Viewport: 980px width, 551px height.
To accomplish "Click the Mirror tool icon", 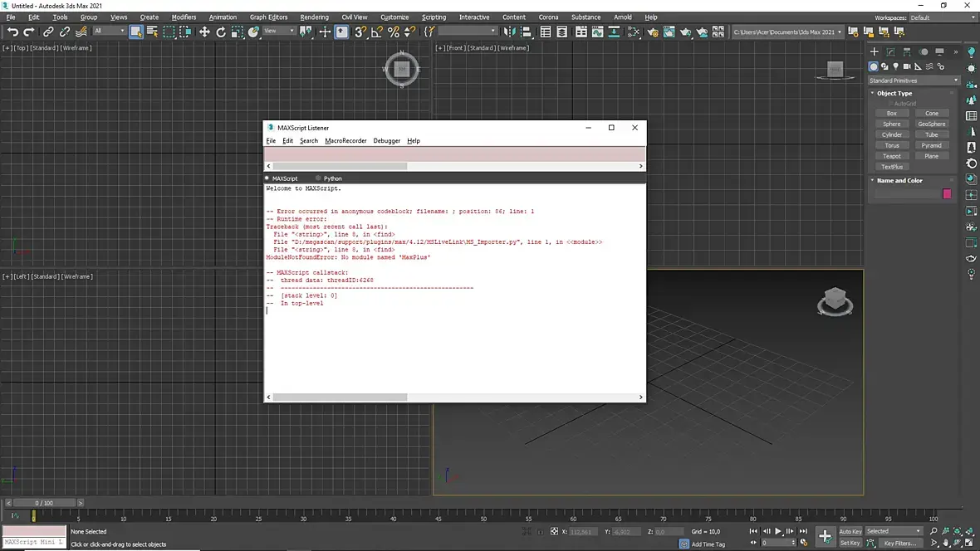I will point(510,32).
